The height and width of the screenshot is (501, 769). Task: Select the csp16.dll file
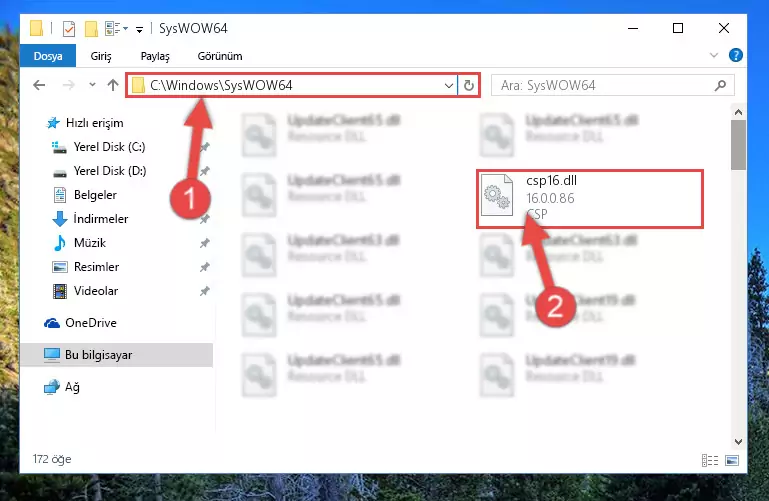[590, 199]
